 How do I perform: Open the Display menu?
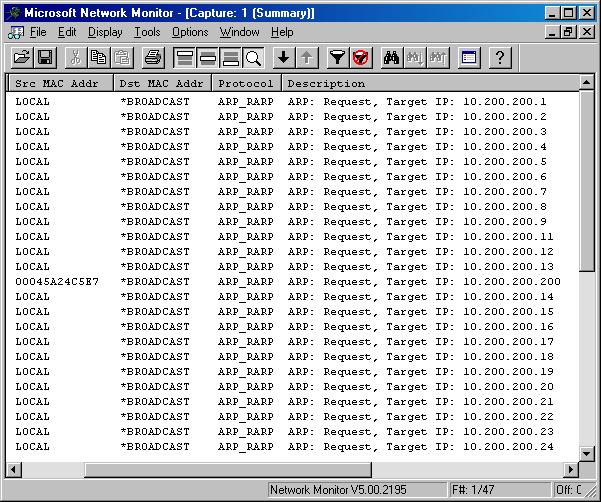pos(105,32)
